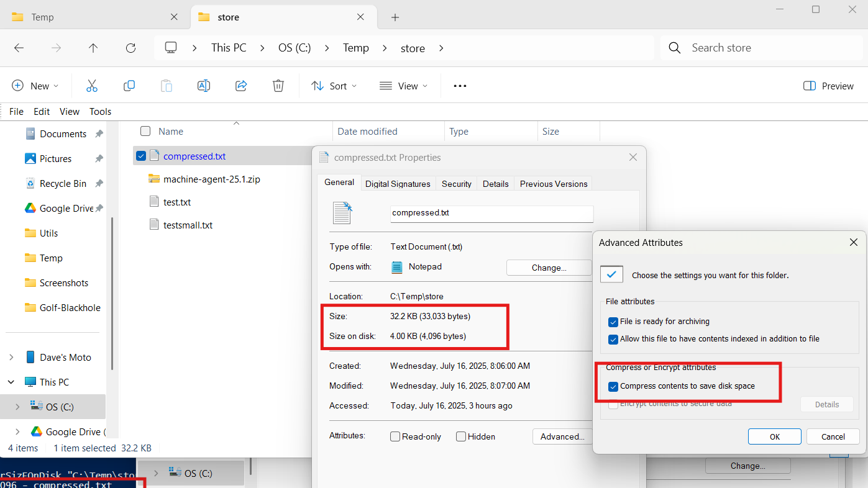Refresh the store folder view
Image resolution: width=868 pixels, height=488 pixels.
pos(130,48)
